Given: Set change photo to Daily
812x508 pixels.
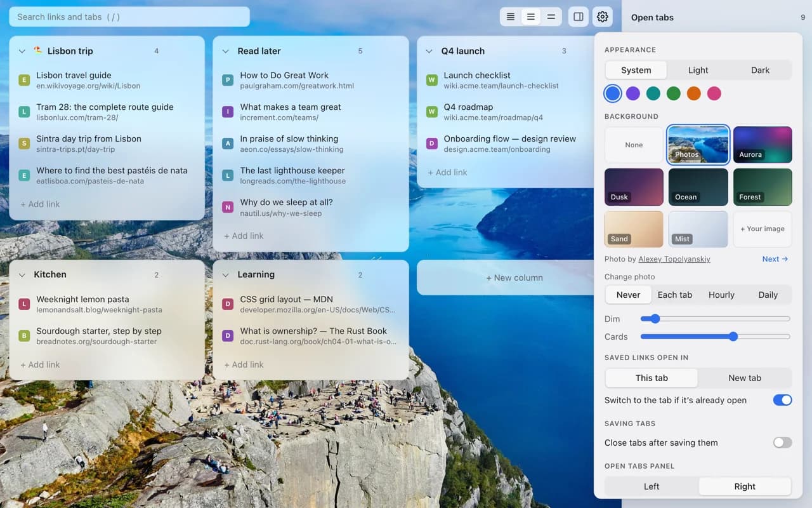Looking at the screenshot, I should (x=768, y=295).
